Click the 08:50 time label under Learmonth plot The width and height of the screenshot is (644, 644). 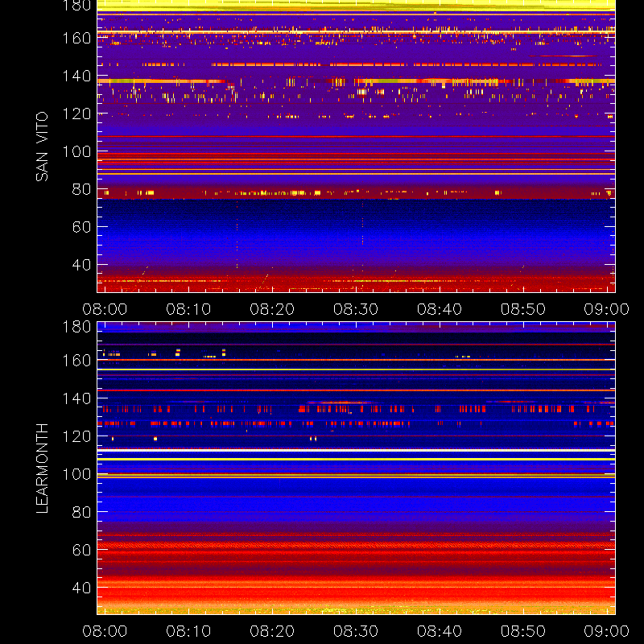coord(522,631)
